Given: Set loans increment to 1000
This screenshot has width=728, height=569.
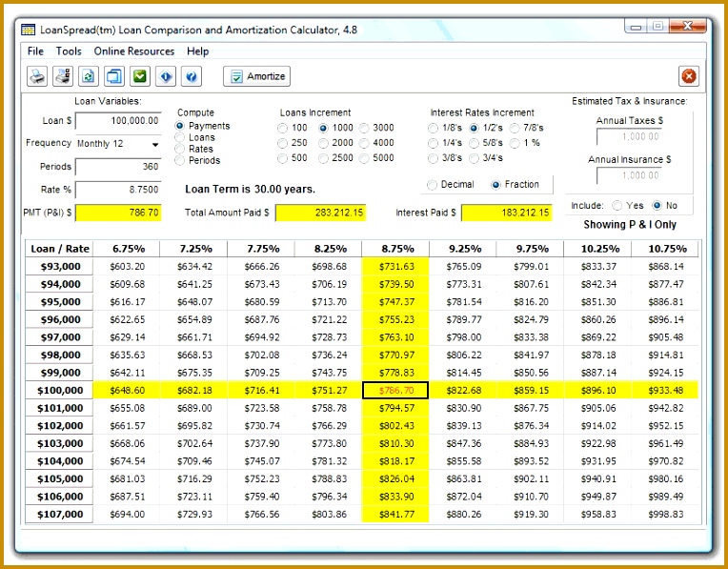Looking at the screenshot, I should (x=324, y=128).
